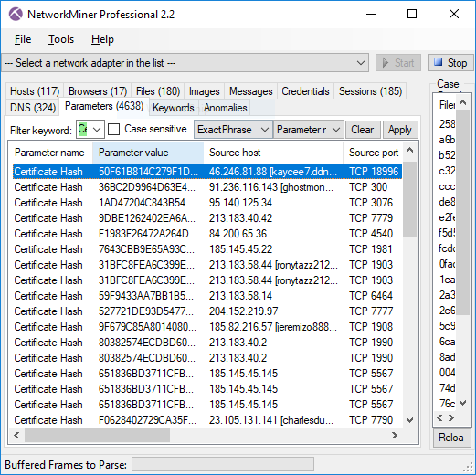This screenshot has height=475, width=476.
Task: Click the Case panel scroll right arrow
Action: click(x=451, y=417)
